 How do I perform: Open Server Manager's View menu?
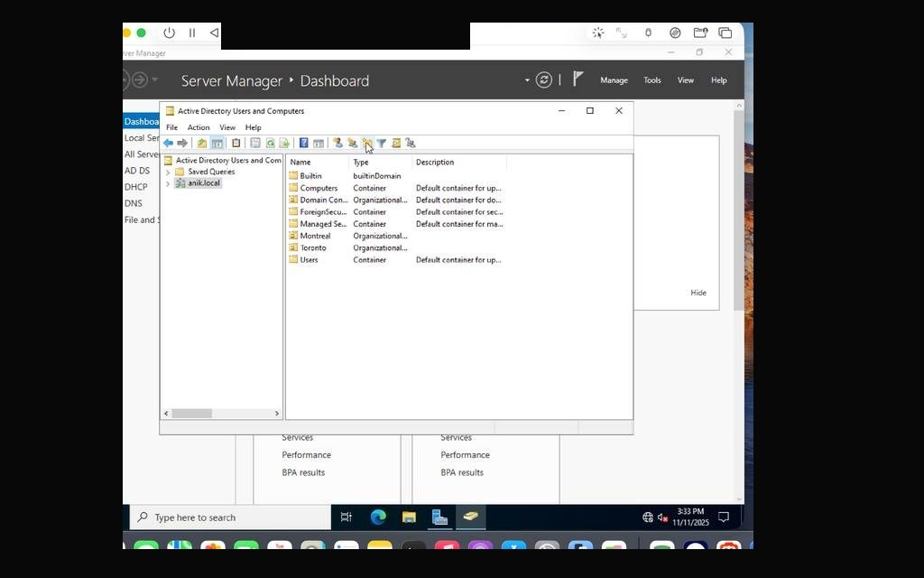point(686,80)
